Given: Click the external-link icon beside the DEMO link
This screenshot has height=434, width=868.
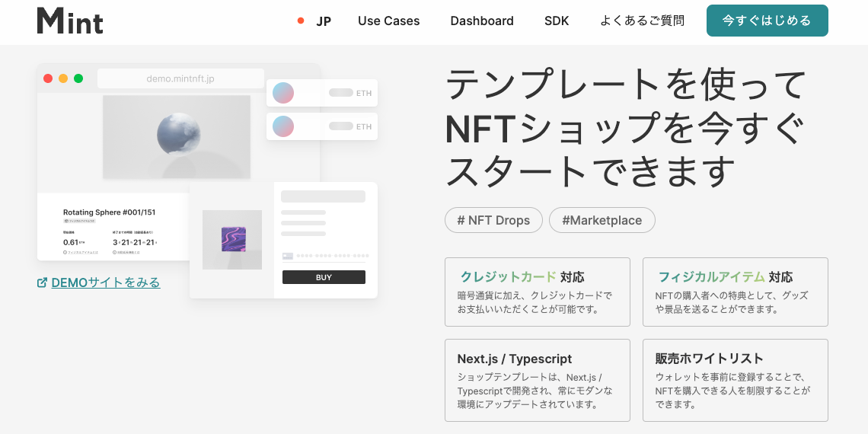Looking at the screenshot, I should click(x=42, y=282).
